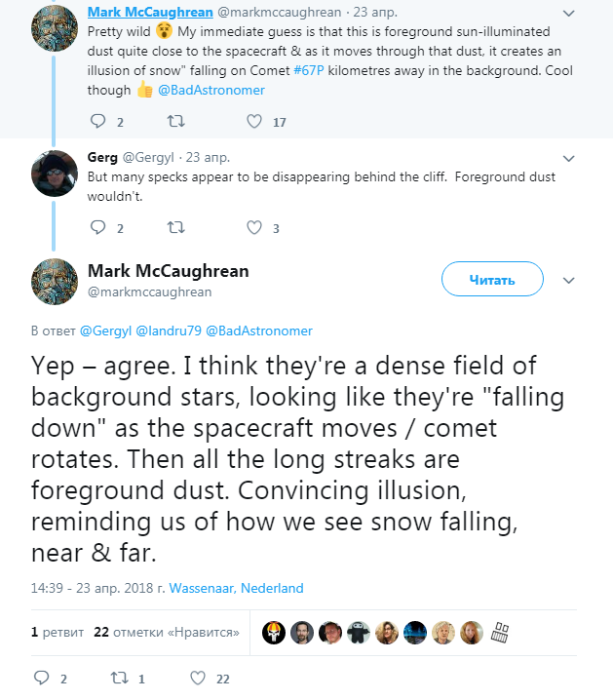613x700 pixels.
Task: Retweet Mark's first tweet about foreground dust
Action: (x=175, y=122)
